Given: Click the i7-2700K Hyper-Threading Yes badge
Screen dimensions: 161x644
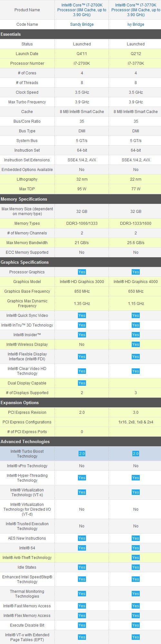Looking at the screenshot, I should click(x=82, y=478).
